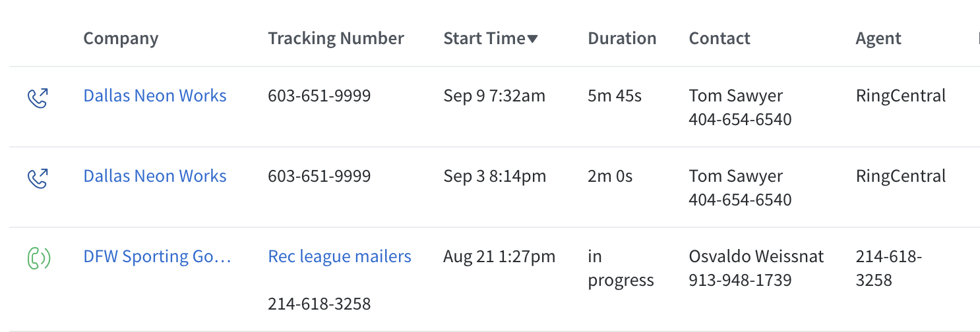Select Tom Sawyer contact in the Sep 9 row
Viewport: 980px width, 332px height.
(x=736, y=96)
